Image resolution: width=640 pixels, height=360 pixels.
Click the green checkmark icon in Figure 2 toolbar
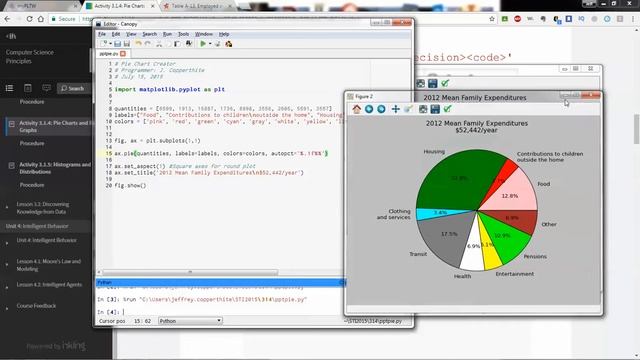448,109
